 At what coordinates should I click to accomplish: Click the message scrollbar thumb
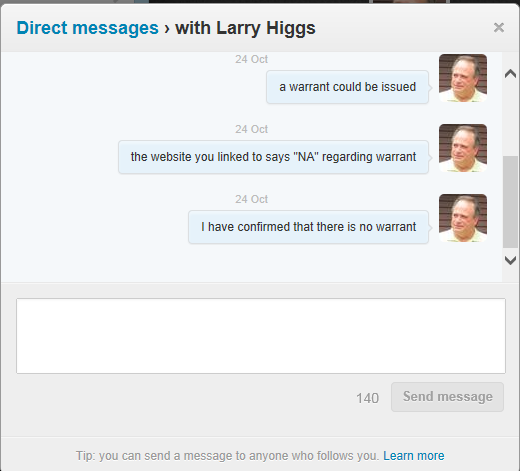pyautogui.click(x=510, y=202)
